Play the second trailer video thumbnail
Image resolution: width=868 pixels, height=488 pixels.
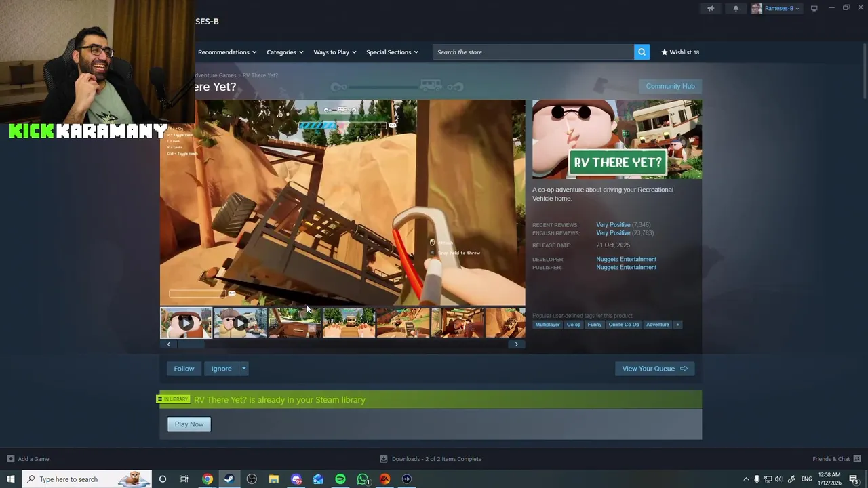pos(240,323)
